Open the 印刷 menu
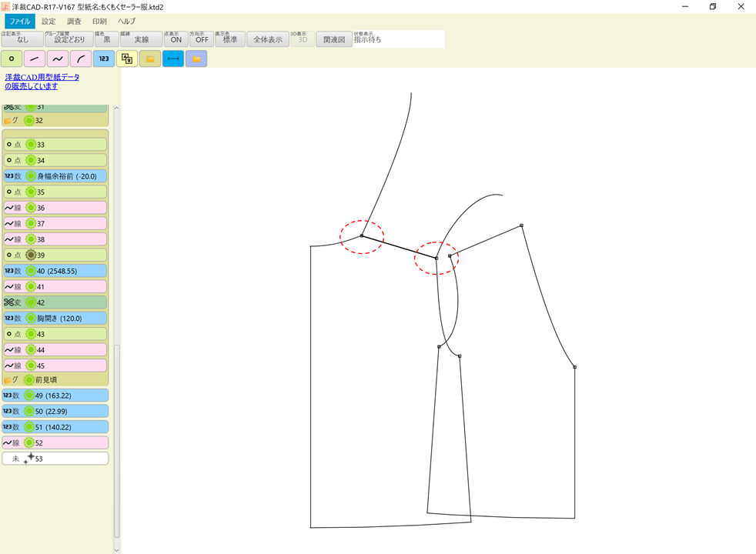Screen dimensions: 756x554 [x=100, y=22]
